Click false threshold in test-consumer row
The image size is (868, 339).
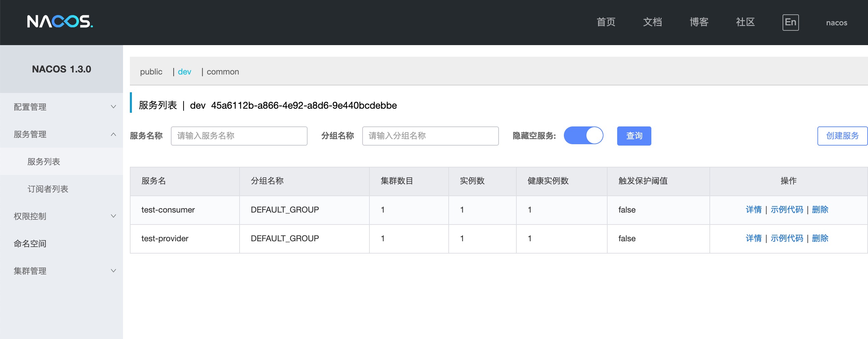pos(627,210)
